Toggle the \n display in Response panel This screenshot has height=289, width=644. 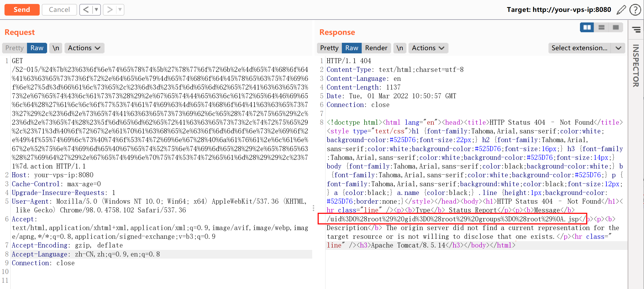click(x=400, y=48)
